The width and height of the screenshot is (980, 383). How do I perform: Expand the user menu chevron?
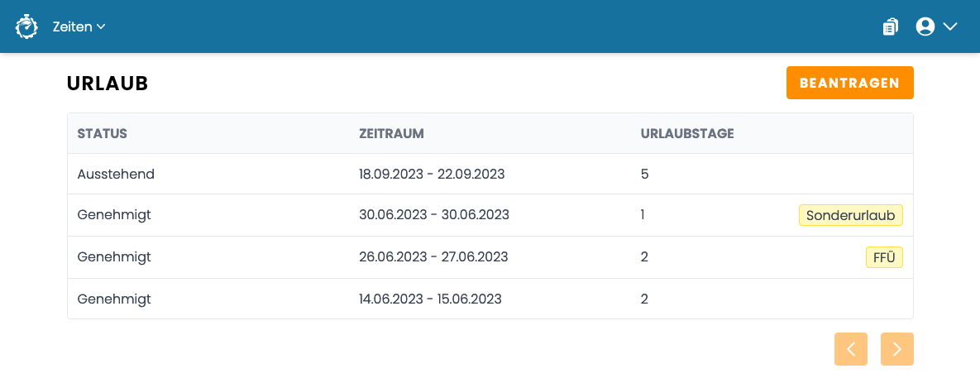pos(950,26)
